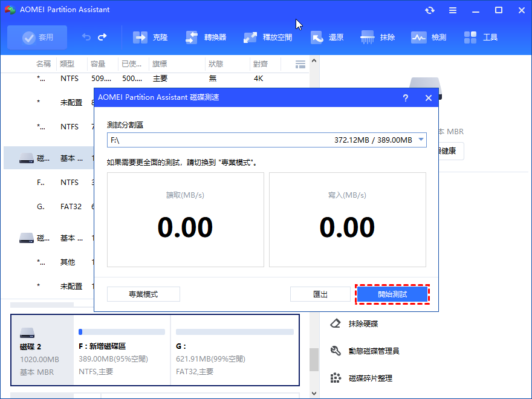Select the F.. NTFS partition row
This screenshot has height=399, width=532.
click(49, 183)
